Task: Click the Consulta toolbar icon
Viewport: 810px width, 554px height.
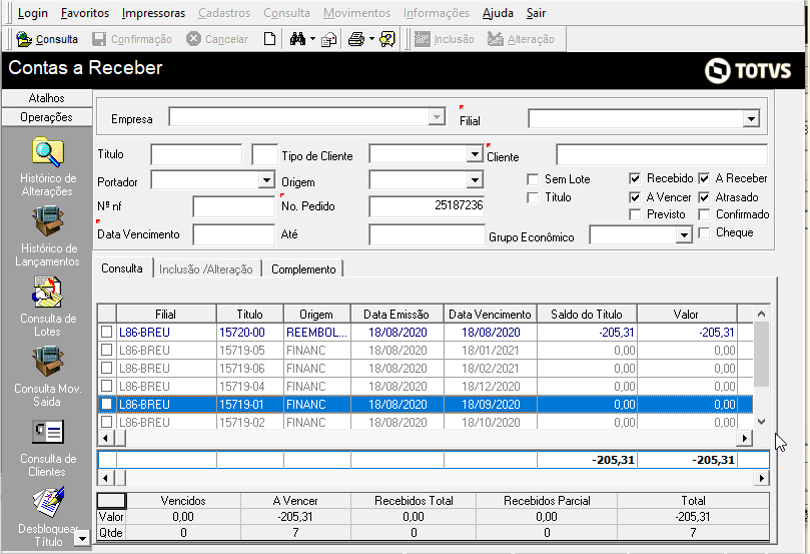Action: [x=24, y=39]
